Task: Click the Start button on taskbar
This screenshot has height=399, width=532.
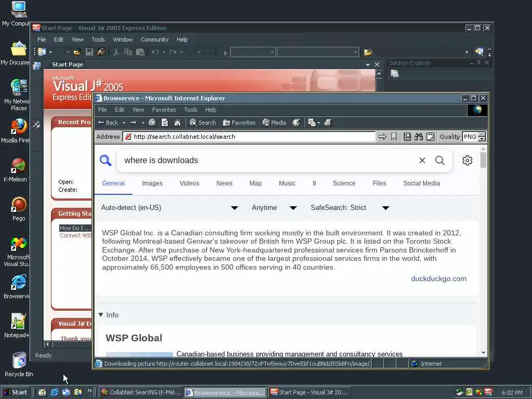Action: pos(16,392)
